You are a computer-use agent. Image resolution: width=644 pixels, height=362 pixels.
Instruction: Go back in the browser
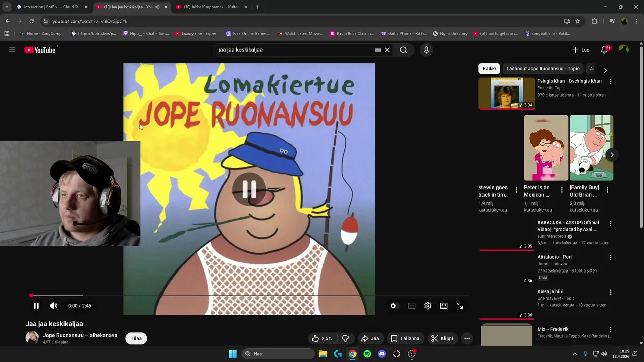click(x=7, y=21)
